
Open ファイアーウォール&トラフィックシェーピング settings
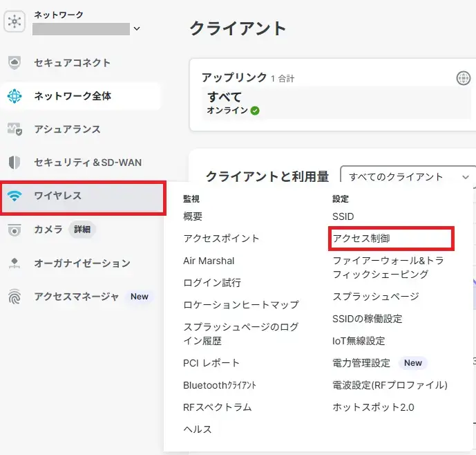pos(390,268)
